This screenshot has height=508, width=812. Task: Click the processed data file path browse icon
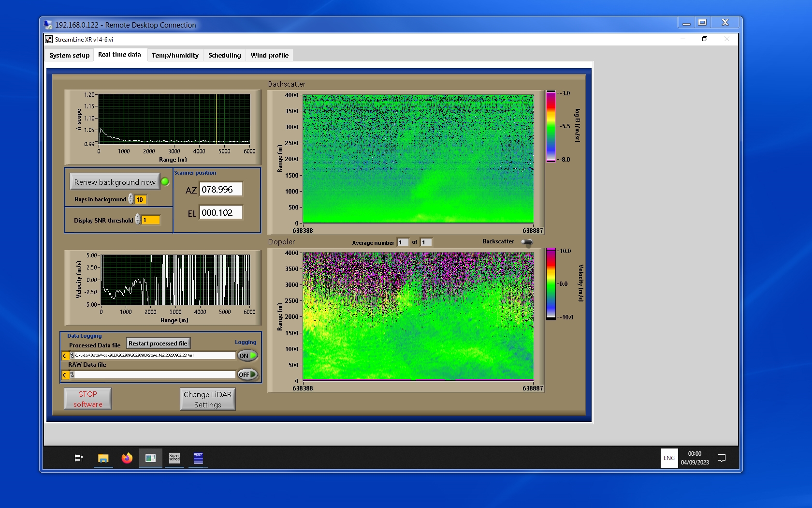(x=72, y=356)
